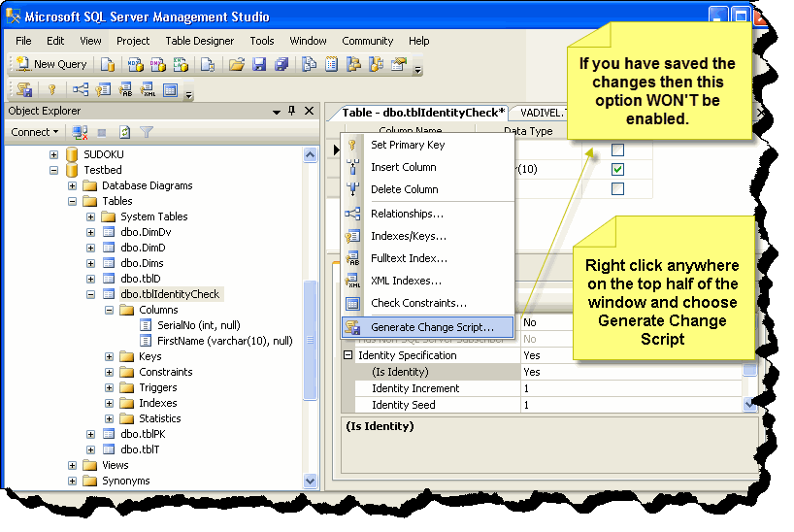This screenshot has width=794, height=532.
Task: Open Template Explorer toolbar icon
Action: (377, 64)
